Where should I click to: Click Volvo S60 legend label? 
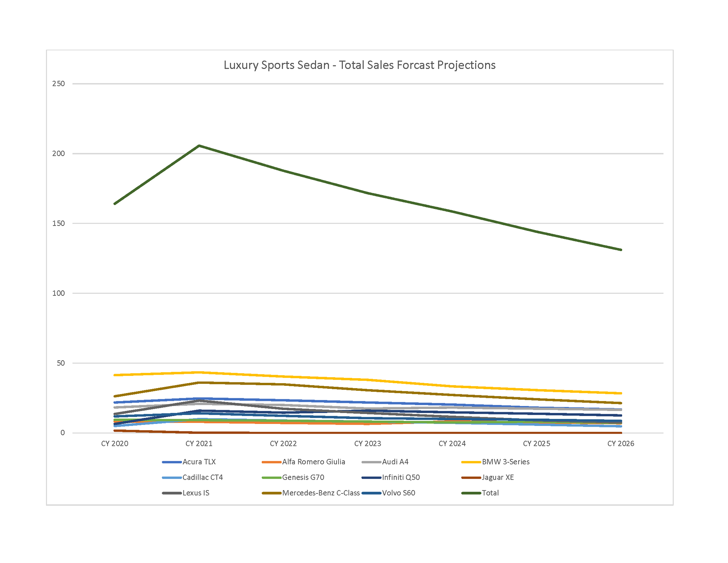399,493
